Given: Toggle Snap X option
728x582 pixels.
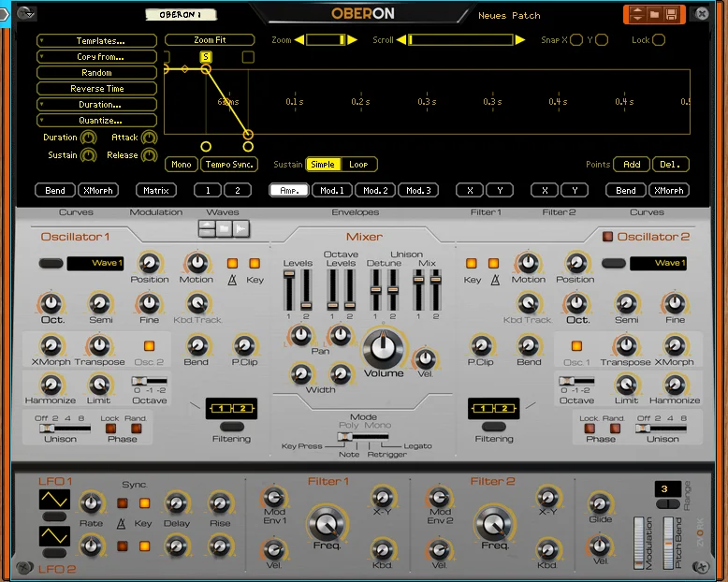Looking at the screenshot, I should pos(576,40).
